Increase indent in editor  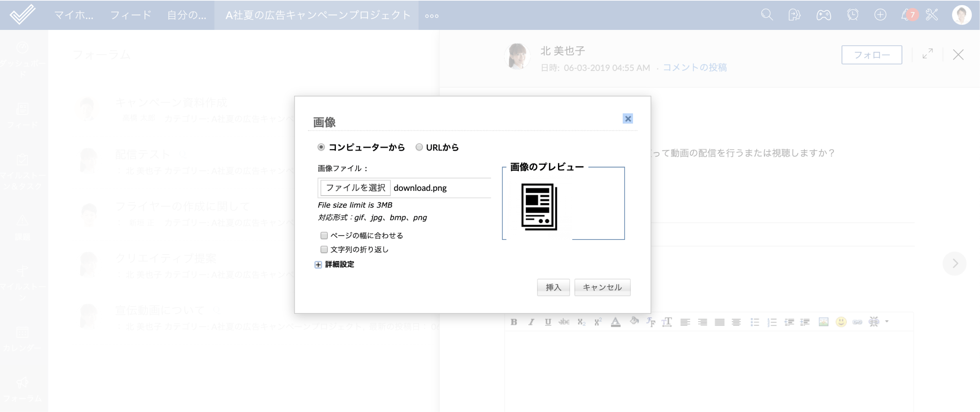(x=805, y=322)
